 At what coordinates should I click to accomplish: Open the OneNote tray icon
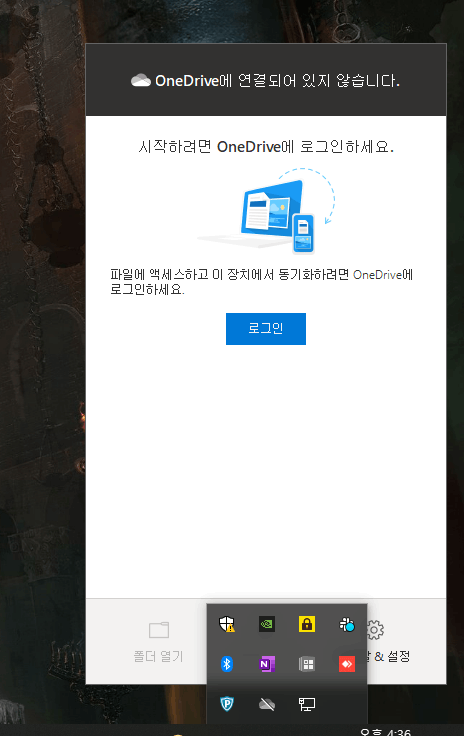[267, 664]
